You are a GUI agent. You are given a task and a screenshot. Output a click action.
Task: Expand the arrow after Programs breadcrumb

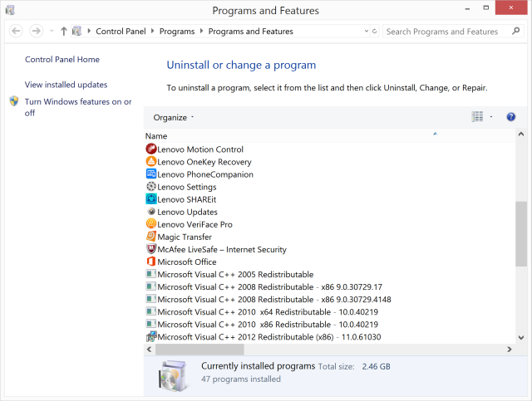pyautogui.click(x=201, y=32)
